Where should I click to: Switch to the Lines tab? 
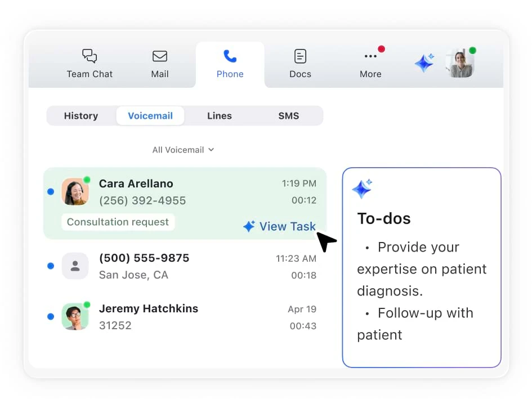pyautogui.click(x=219, y=116)
